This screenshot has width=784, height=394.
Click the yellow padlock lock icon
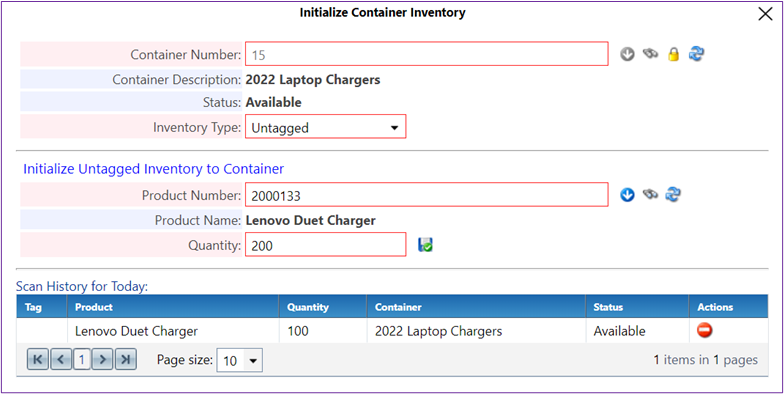point(674,54)
